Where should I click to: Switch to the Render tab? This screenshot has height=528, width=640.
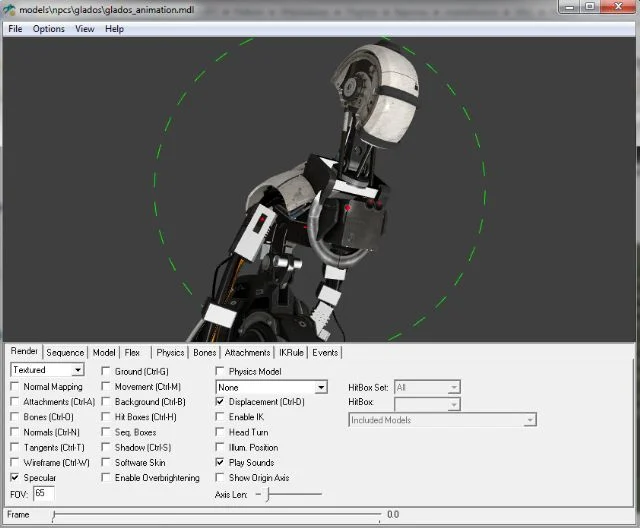pos(24,351)
